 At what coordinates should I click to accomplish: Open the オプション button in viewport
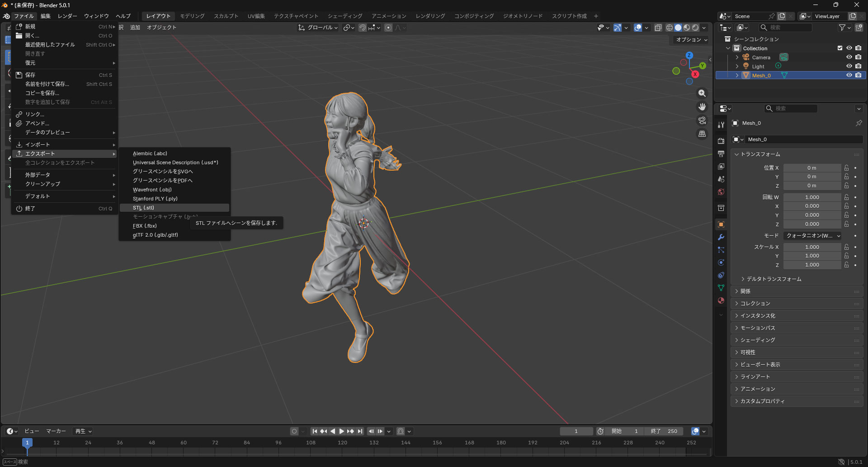click(x=691, y=40)
